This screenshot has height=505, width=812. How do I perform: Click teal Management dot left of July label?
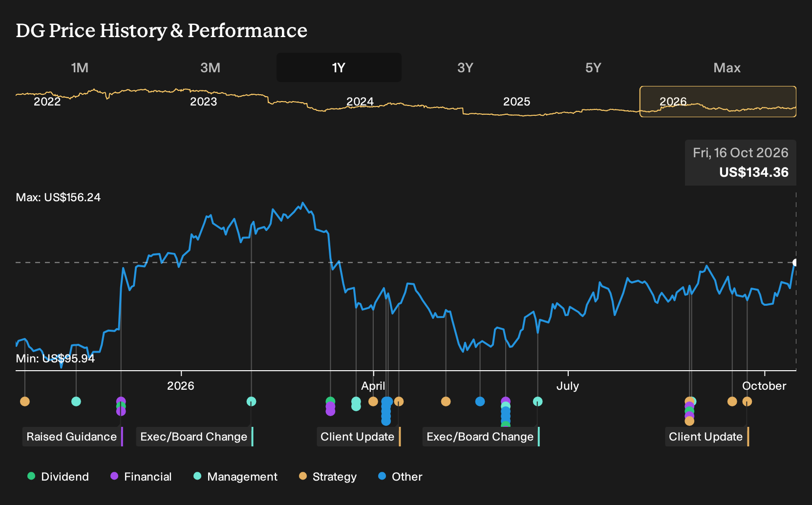click(x=537, y=401)
